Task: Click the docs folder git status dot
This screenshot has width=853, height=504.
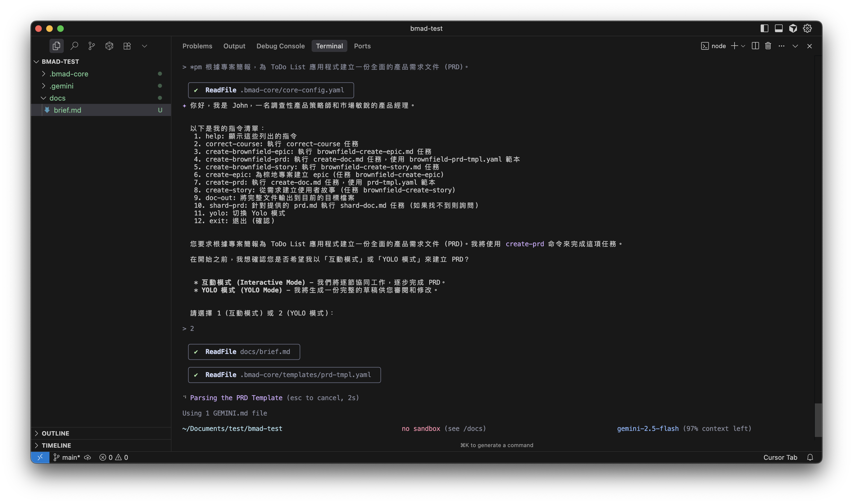Action: tap(160, 98)
